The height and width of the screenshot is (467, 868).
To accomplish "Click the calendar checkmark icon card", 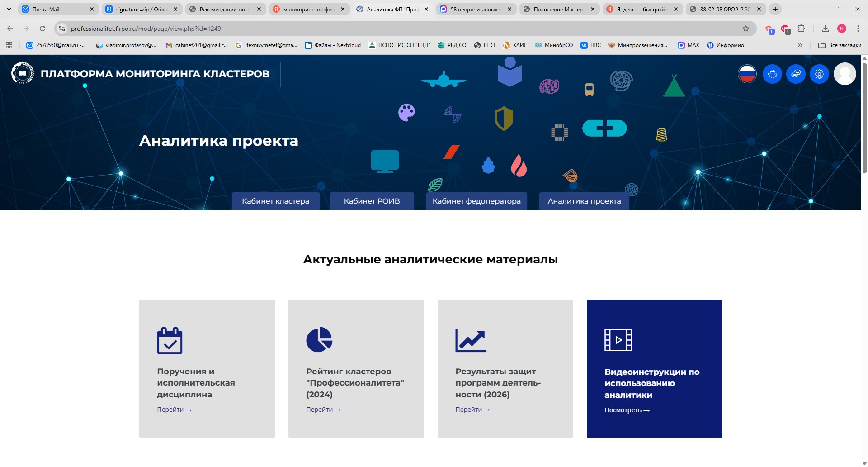I will (x=170, y=340).
